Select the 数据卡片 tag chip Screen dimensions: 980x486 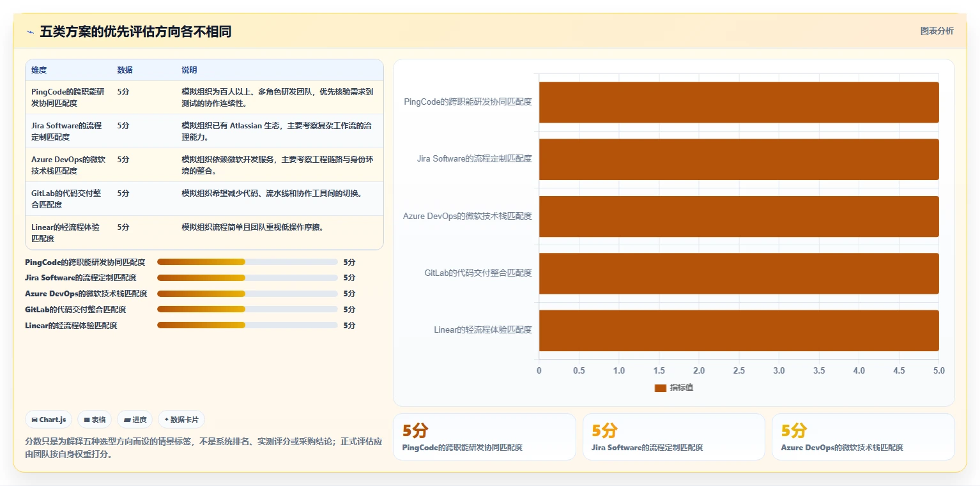tap(181, 420)
